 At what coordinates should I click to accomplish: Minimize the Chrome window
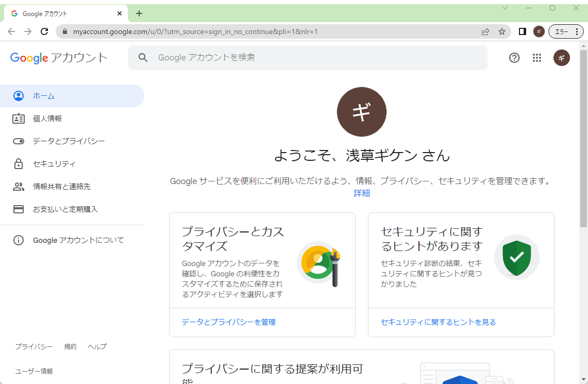pos(529,8)
